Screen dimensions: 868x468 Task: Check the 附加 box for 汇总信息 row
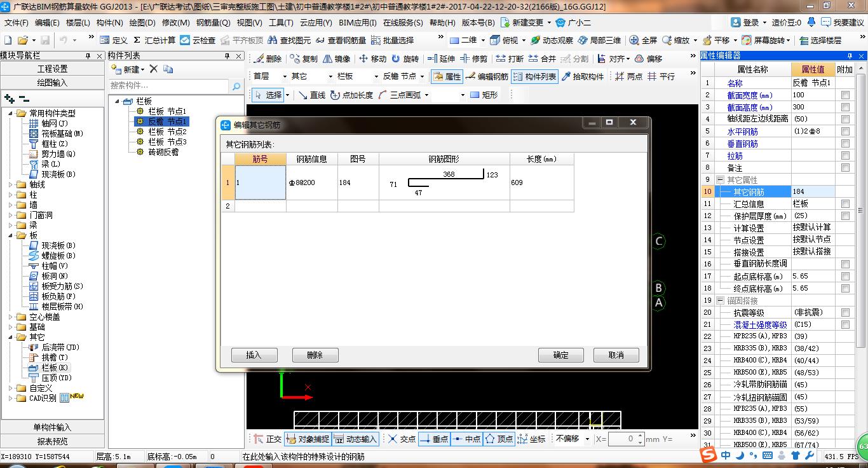845,204
